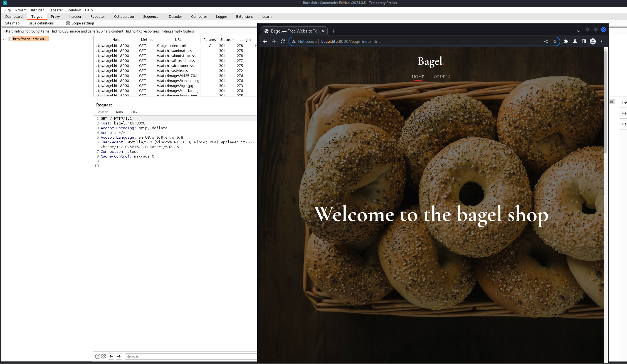The height and width of the screenshot is (364, 627).
Task: Open the tab list chevron in Chrome
Action: point(579,31)
